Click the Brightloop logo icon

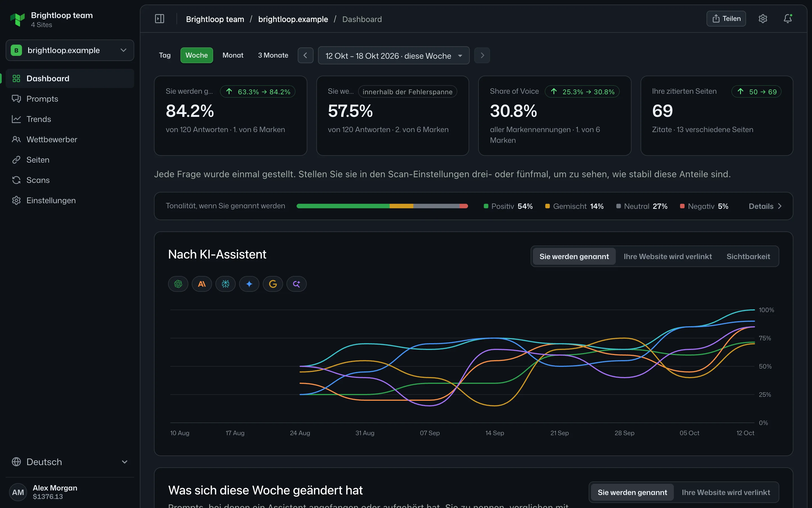pyautogui.click(x=17, y=19)
